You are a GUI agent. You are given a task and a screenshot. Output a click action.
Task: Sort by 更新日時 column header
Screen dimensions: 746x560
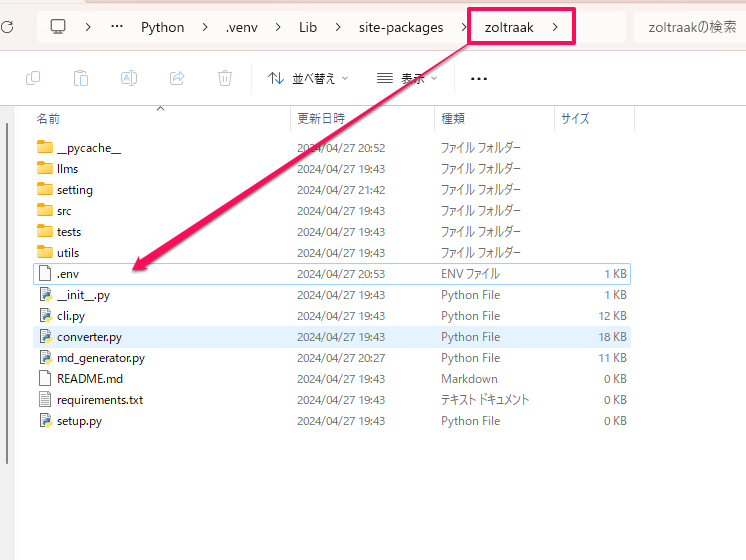(321, 118)
